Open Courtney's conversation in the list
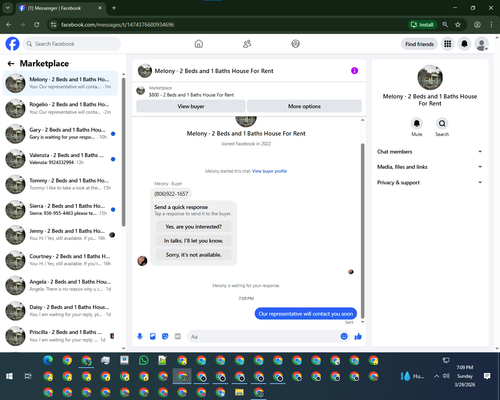500x400 pixels. 60,260
